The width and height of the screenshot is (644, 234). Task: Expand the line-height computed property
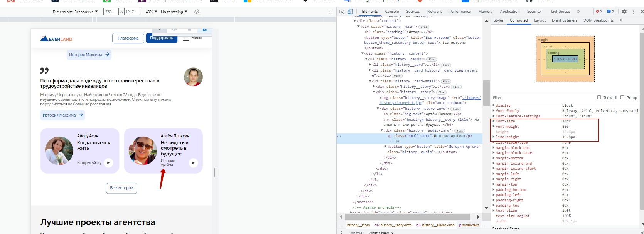494,137
